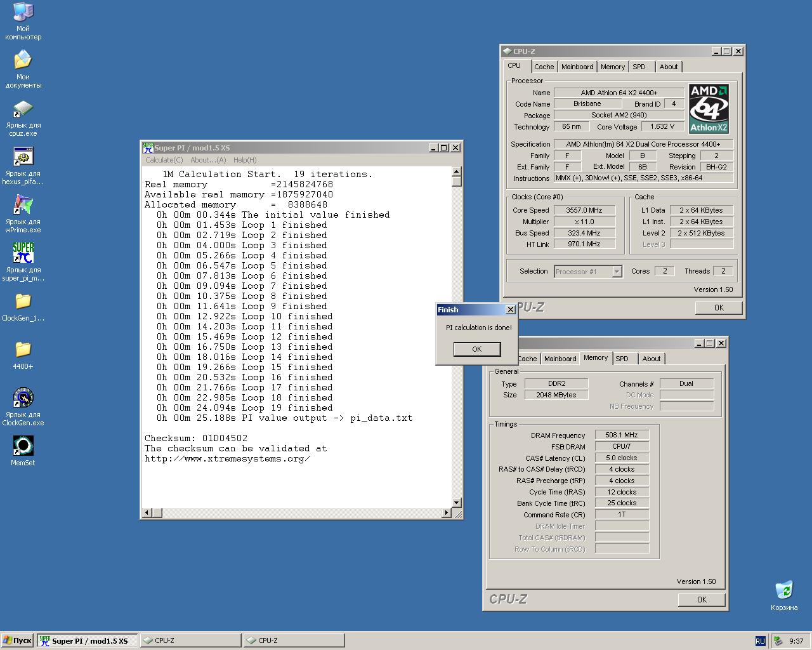Select Mainboard tab in upper CPU-Z
The height and width of the screenshot is (650, 812).
pyautogui.click(x=577, y=67)
